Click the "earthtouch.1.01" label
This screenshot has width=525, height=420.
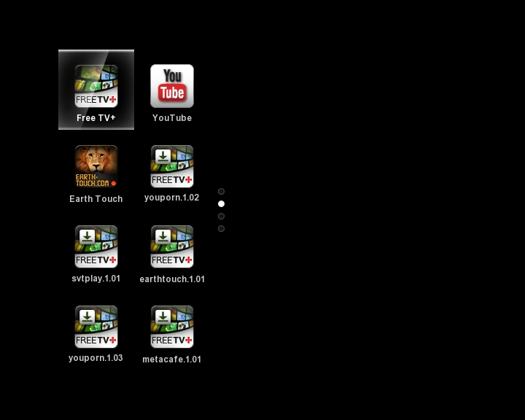click(x=172, y=279)
